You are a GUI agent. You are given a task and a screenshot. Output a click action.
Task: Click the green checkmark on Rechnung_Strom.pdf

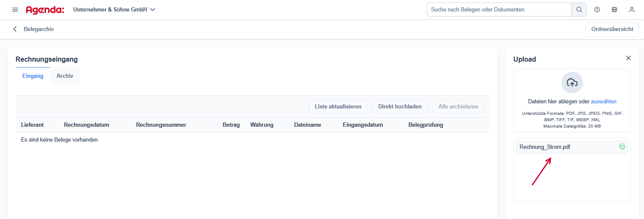(x=622, y=147)
